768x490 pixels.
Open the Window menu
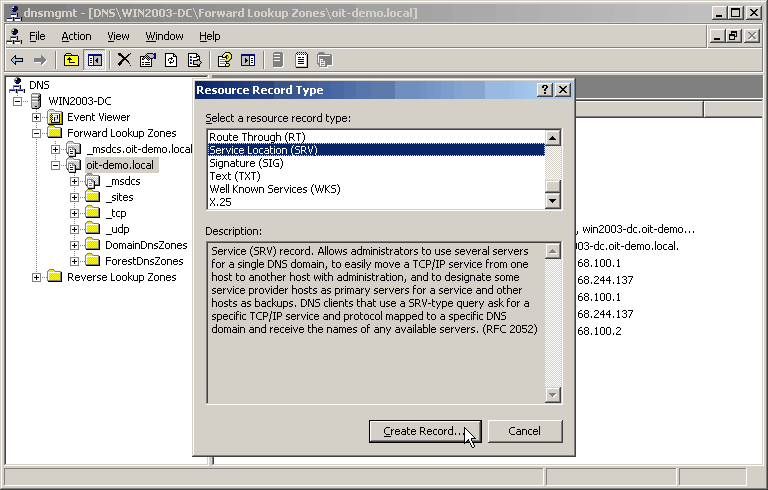click(164, 36)
